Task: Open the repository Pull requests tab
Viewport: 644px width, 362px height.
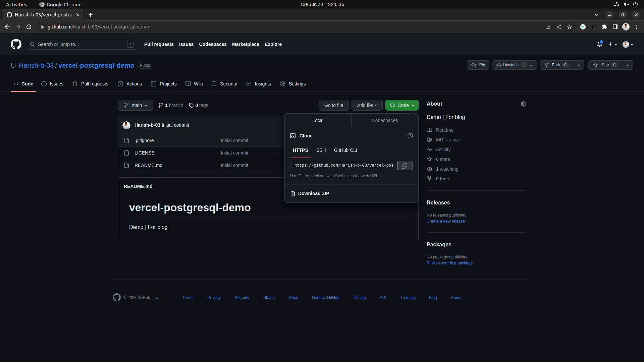Action: [x=91, y=84]
